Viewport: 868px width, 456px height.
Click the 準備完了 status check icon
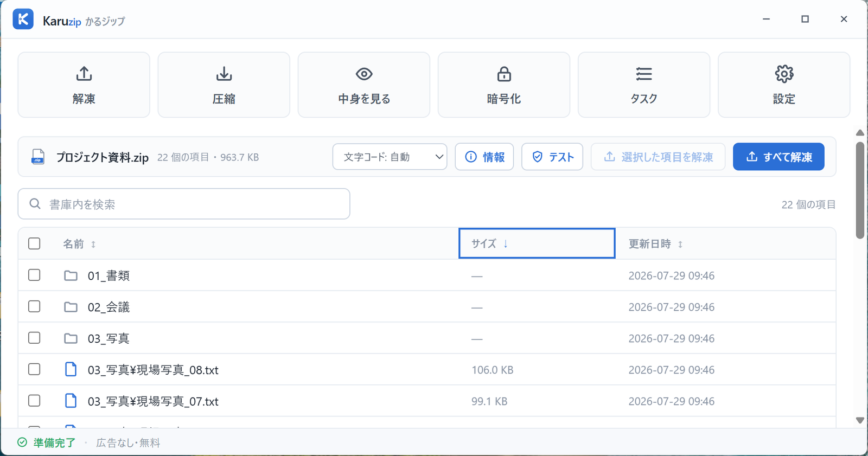[22, 442]
